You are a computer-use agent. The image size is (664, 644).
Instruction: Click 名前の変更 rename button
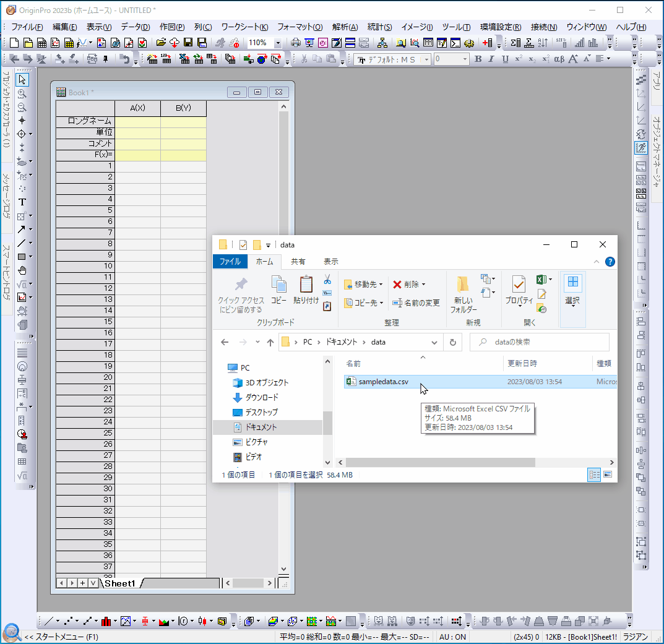pyautogui.click(x=416, y=303)
